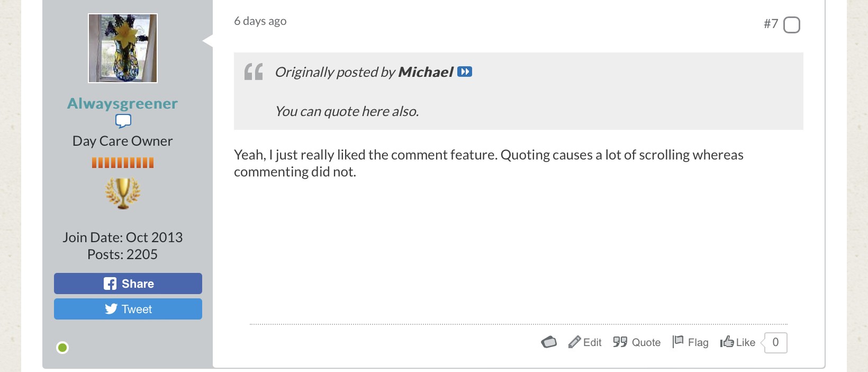This screenshot has width=868, height=372.
Task: Open the Alwaysgreener avatar picture
Action: click(123, 48)
